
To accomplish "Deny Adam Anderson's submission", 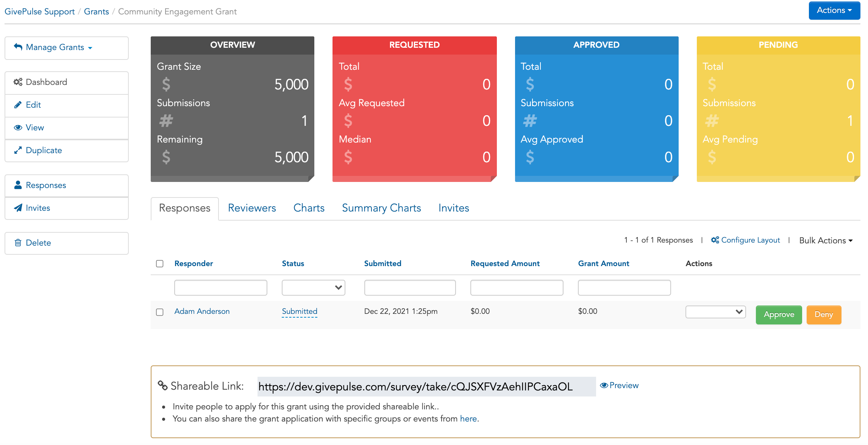I will tap(824, 315).
